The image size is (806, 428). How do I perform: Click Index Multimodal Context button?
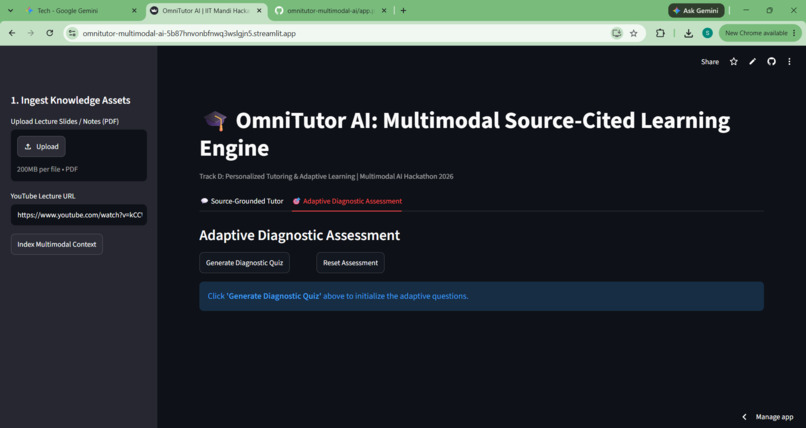(57, 244)
